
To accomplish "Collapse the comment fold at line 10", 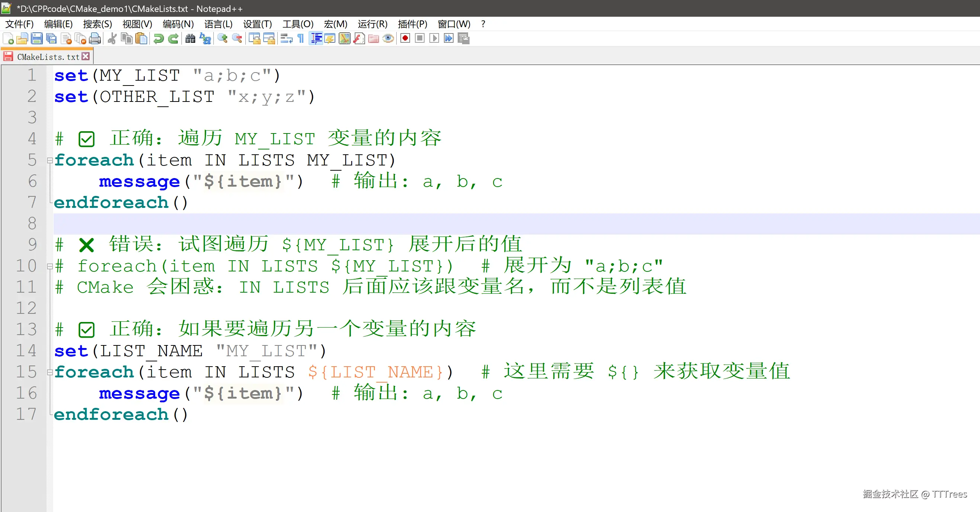I will tap(49, 266).
